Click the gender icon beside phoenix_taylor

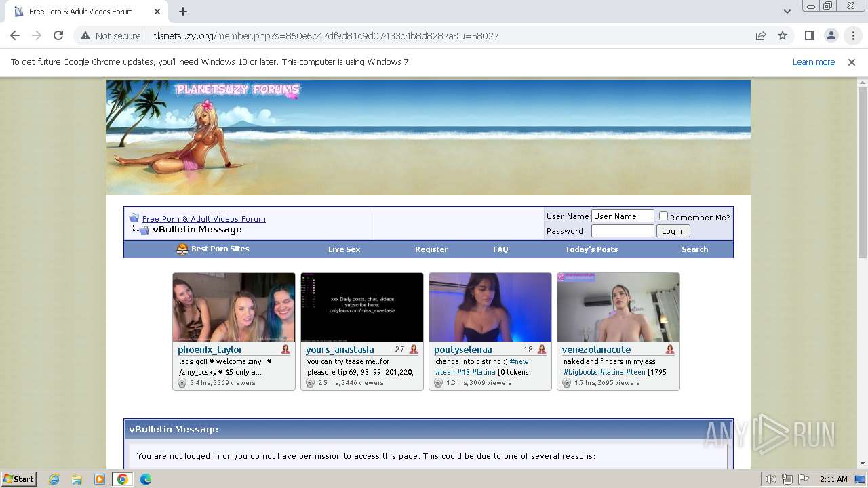285,350
